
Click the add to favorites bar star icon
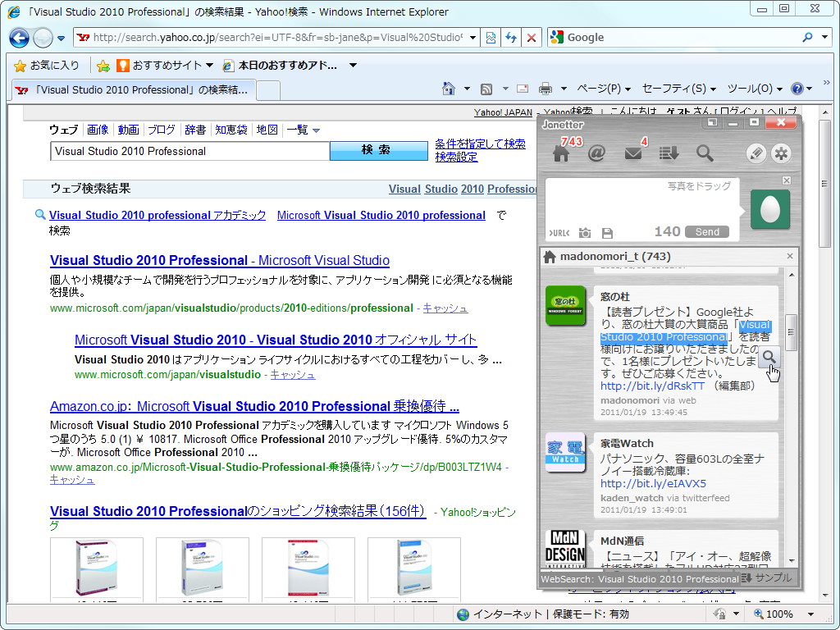click(x=103, y=66)
